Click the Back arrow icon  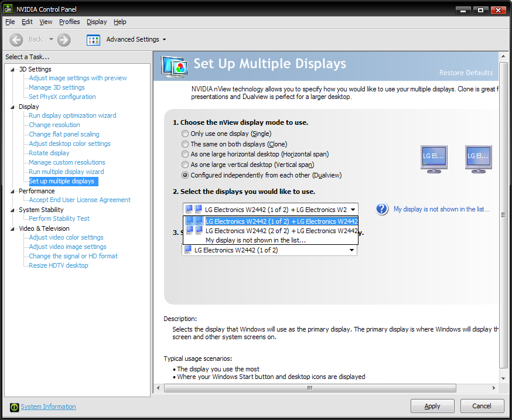[x=16, y=40]
